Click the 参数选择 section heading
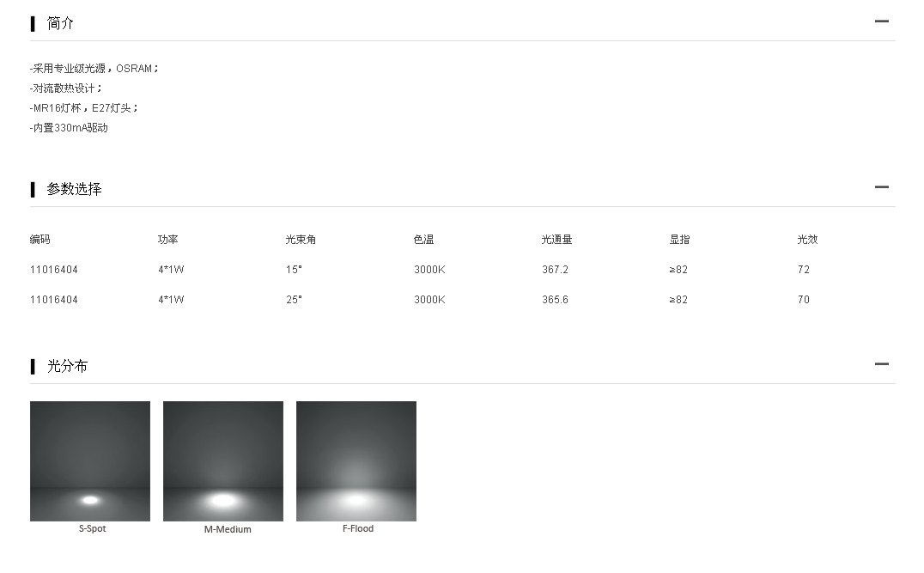 (74, 189)
